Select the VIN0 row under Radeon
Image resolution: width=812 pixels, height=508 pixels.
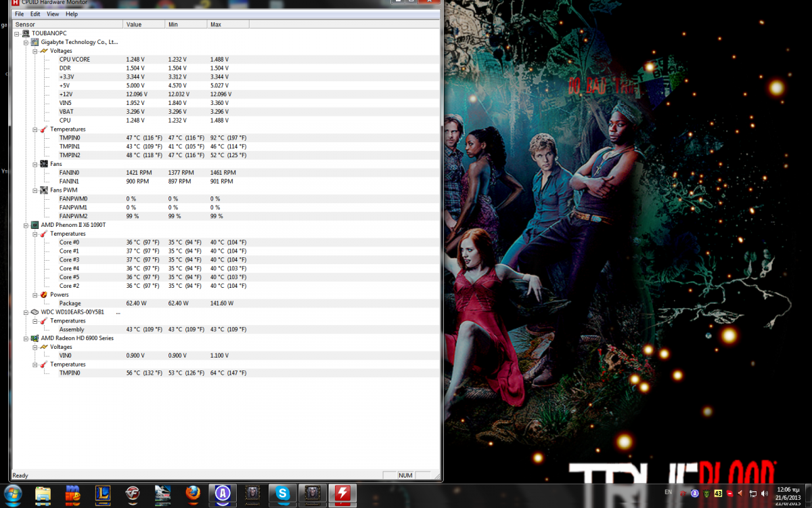[x=226, y=356]
